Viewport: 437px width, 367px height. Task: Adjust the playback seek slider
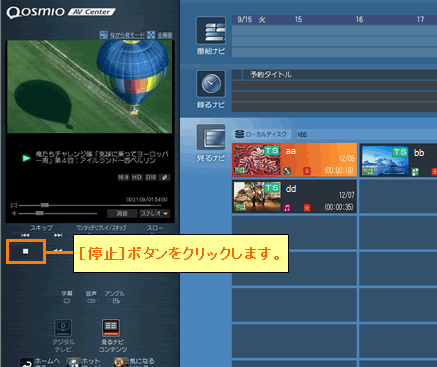[45, 205]
